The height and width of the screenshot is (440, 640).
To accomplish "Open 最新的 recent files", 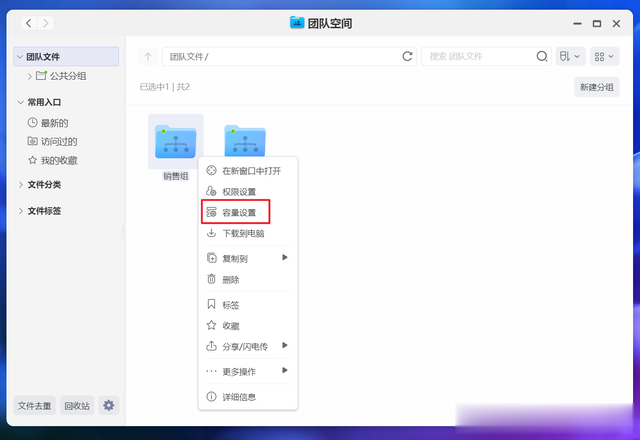I will pos(48,123).
